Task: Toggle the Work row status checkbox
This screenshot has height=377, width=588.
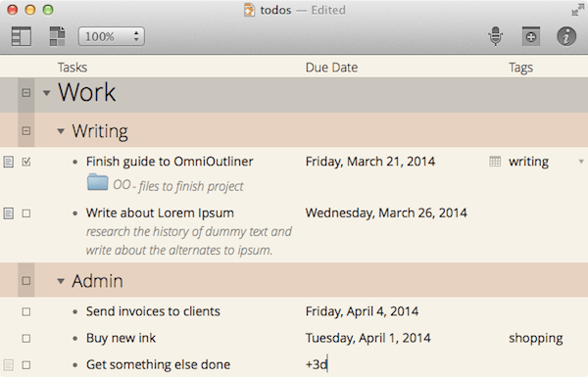Action: tap(26, 93)
